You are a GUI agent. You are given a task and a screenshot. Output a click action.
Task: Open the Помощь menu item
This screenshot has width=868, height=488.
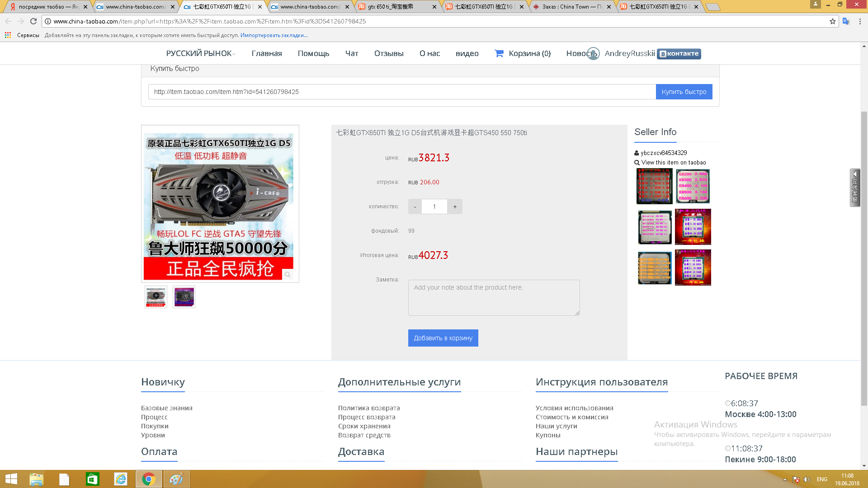coord(313,53)
